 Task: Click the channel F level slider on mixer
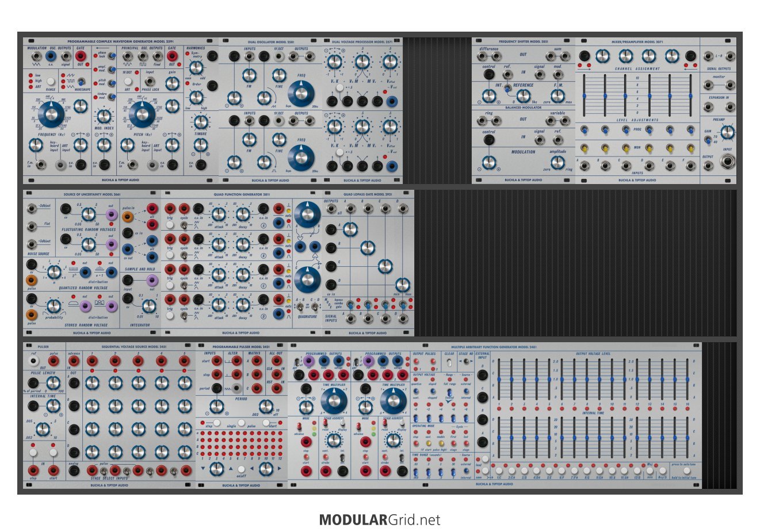click(x=691, y=95)
